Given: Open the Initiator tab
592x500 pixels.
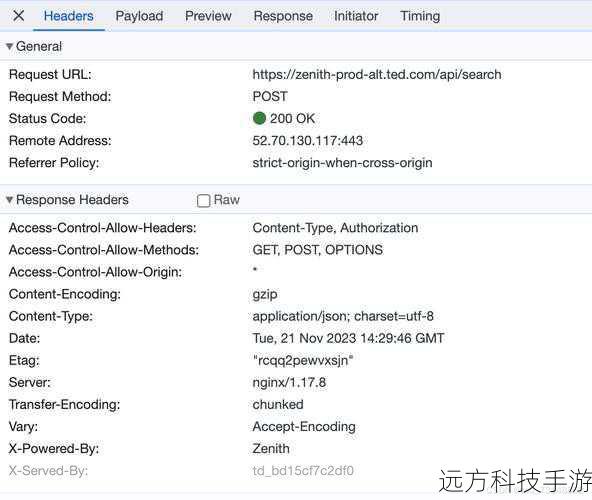Looking at the screenshot, I should tap(356, 16).
